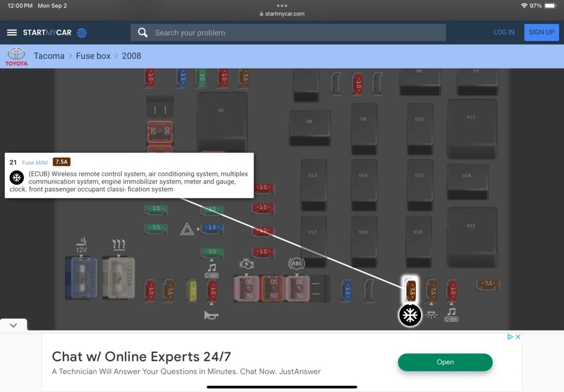This screenshot has height=392, width=564.
Task: Select the engine icon above fuses
Action: (246, 264)
